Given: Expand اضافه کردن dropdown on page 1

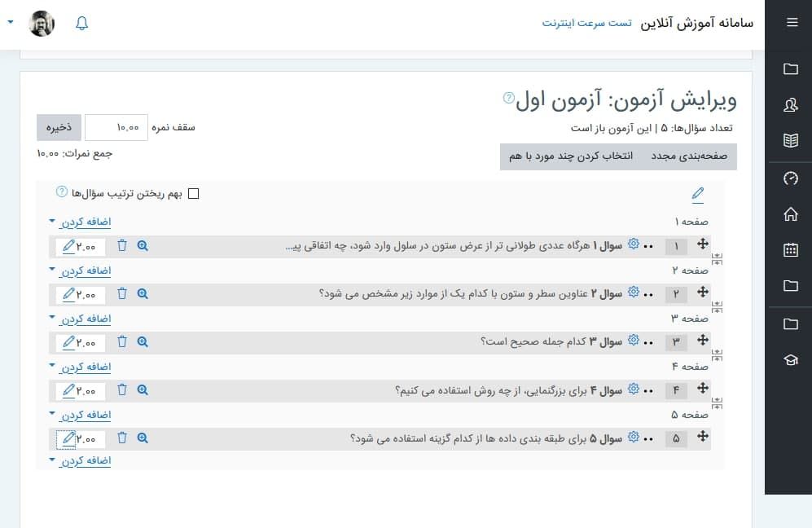Looking at the screenshot, I should pyautogui.click(x=81, y=222).
